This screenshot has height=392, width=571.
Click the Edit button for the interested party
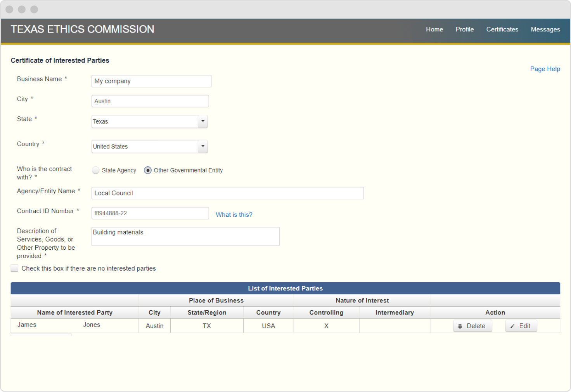coord(521,326)
